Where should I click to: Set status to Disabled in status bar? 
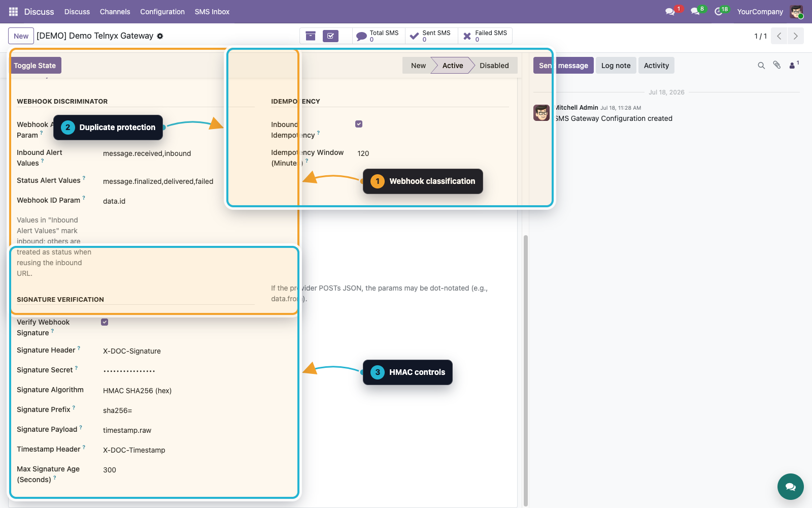494,66
